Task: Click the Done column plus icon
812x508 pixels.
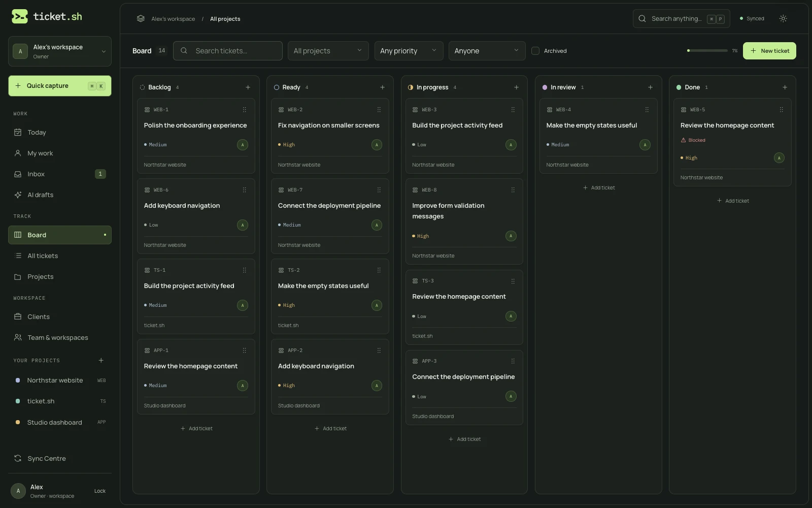Action: (x=785, y=87)
